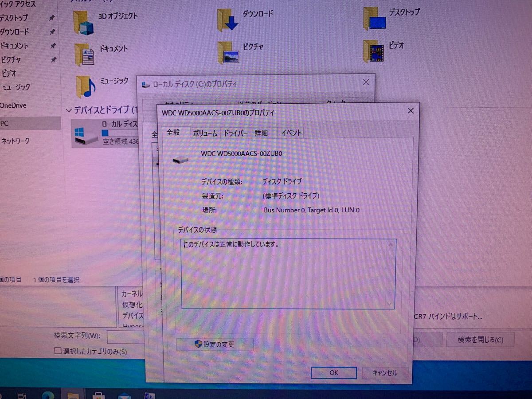Click the disk drive icon in WDC properties
The width and height of the screenshot is (532, 399).
[x=180, y=159]
